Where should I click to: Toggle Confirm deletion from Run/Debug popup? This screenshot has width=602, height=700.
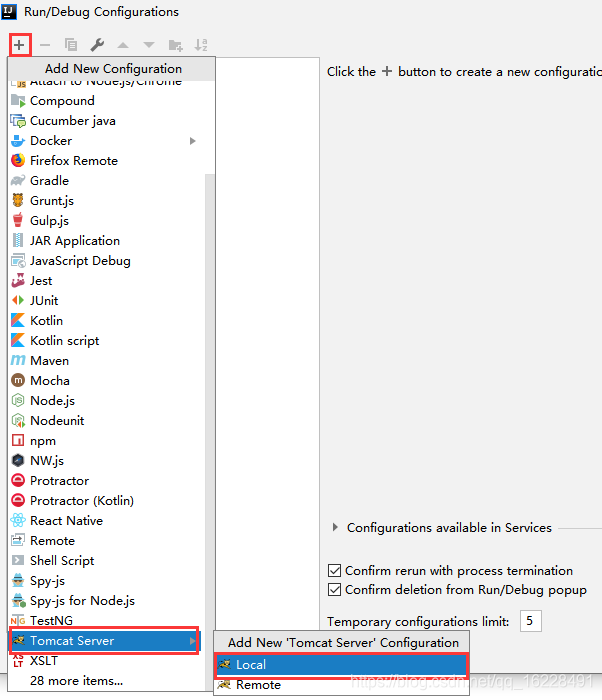[334, 590]
